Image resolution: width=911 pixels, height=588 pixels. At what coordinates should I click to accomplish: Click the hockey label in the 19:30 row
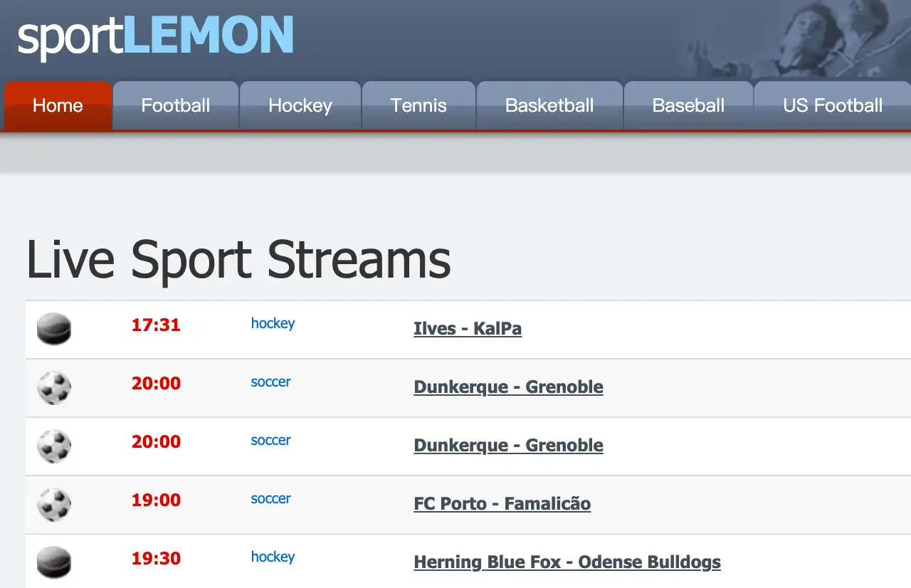coord(273,557)
